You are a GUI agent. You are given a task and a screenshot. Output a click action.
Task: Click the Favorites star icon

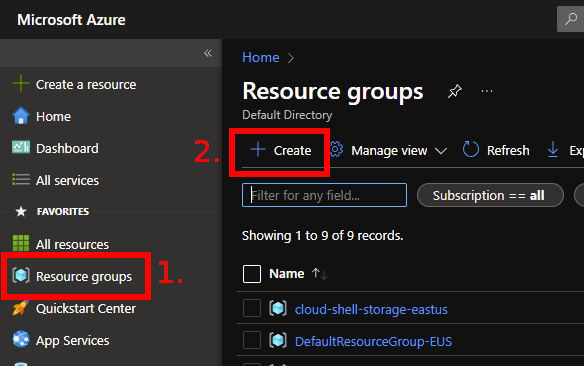click(21, 211)
